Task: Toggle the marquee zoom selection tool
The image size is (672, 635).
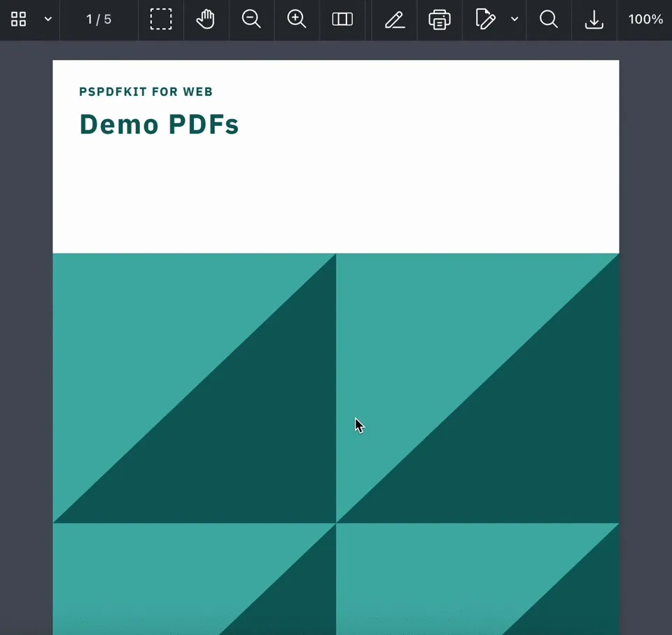Action: click(x=161, y=20)
